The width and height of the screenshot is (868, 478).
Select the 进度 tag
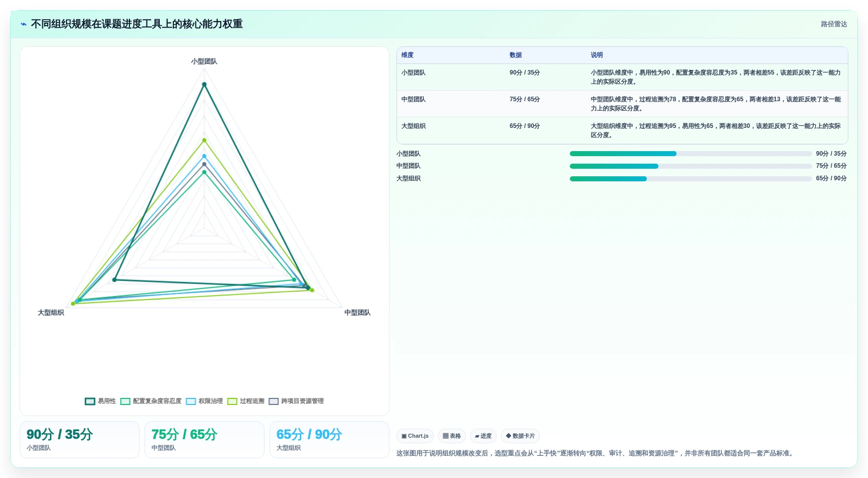[483, 436]
